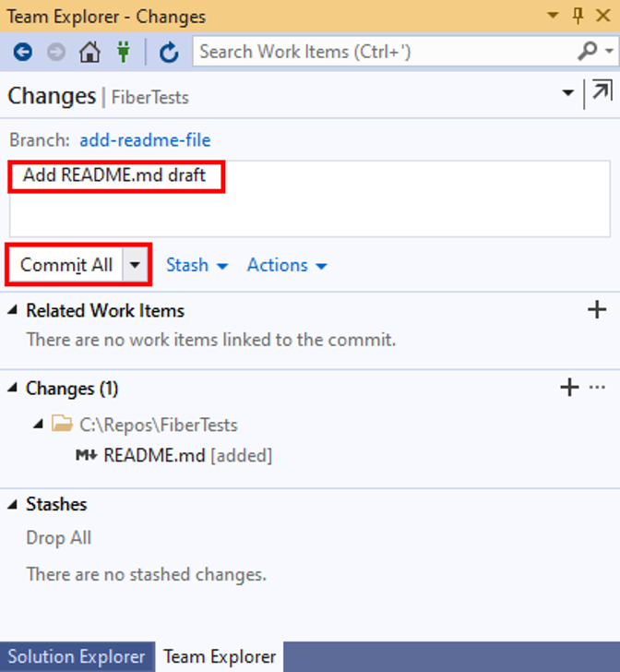Add related work item with plus icon

point(597,310)
